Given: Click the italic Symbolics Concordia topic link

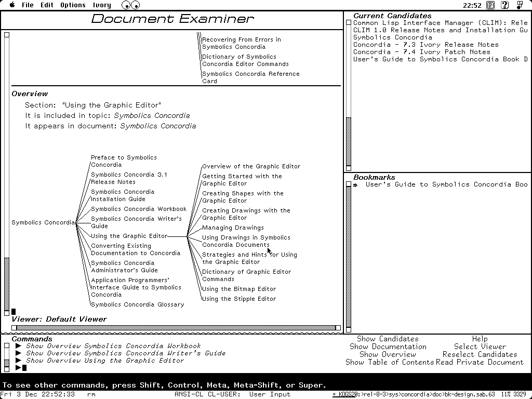Looking at the screenshot, I should (x=152, y=116).
